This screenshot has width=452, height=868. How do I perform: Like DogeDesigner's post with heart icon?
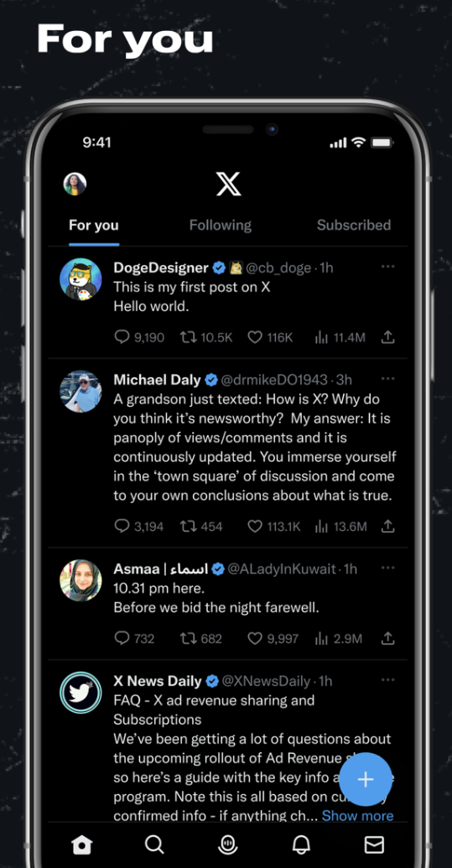pyautogui.click(x=254, y=337)
